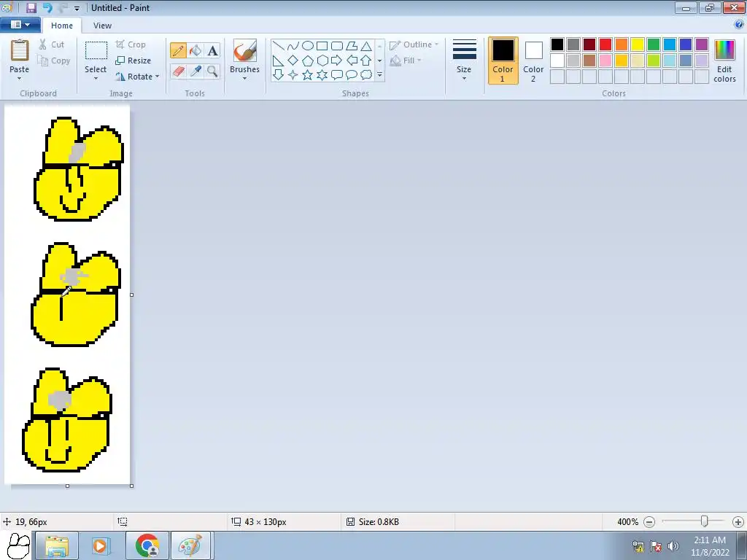
Task: Select the Pencil tool
Action: 178,50
